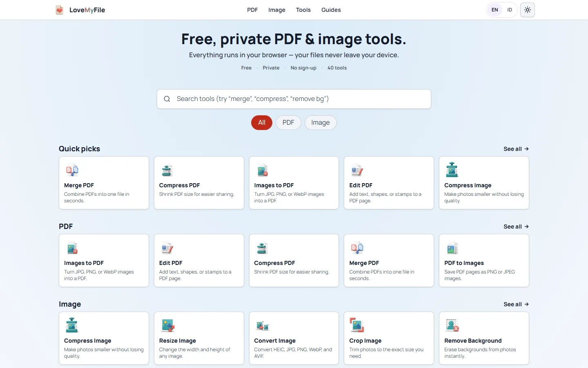Click See all for Quick picks

tap(516, 149)
